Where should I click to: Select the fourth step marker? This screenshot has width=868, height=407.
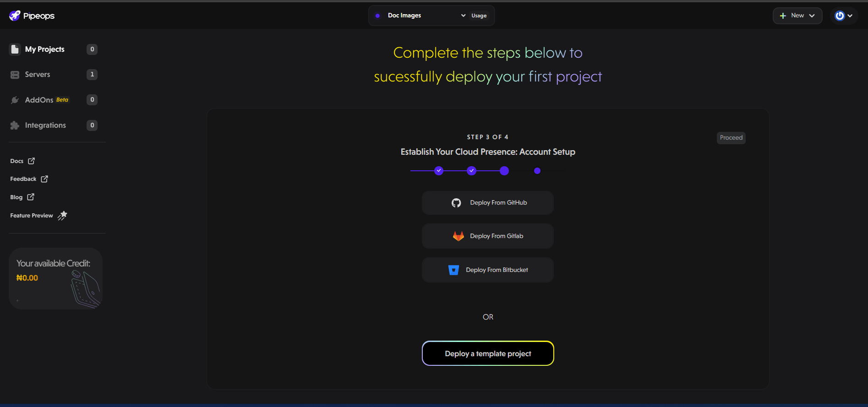point(537,171)
